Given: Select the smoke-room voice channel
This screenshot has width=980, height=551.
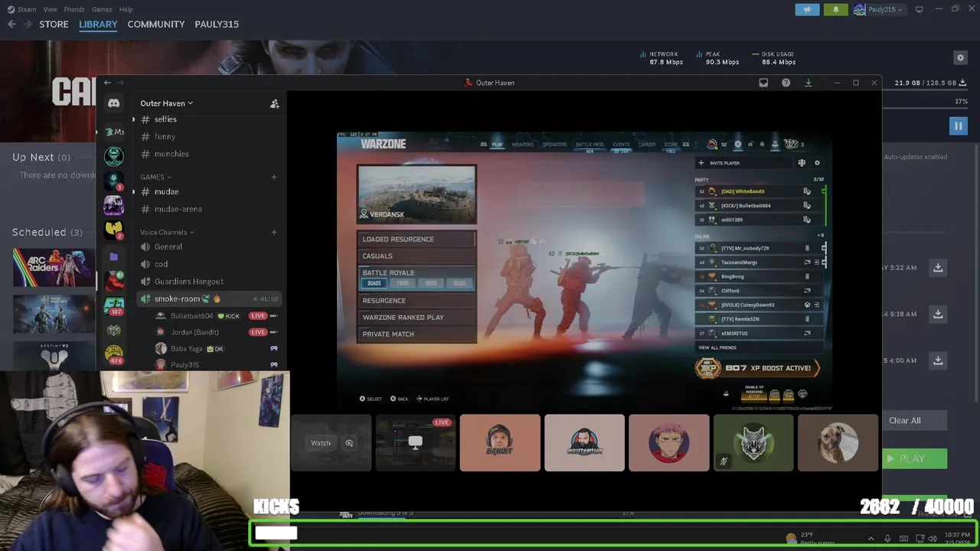Looking at the screenshot, I should [207, 298].
